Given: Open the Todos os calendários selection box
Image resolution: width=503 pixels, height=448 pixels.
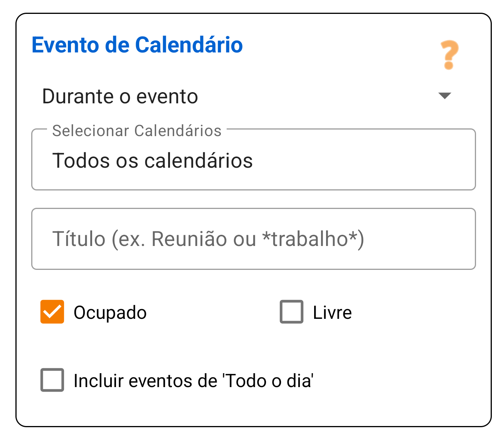Looking at the screenshot, I should (253, 160).
